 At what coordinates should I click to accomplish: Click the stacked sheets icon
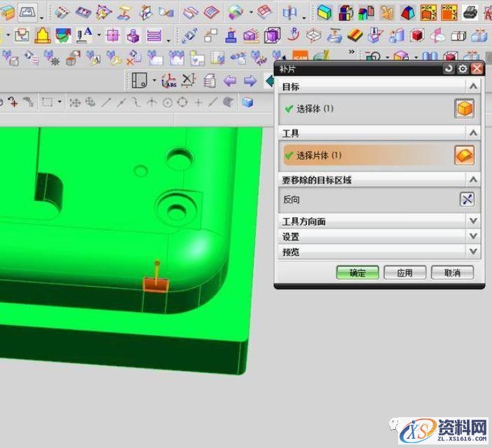[210, 81]
